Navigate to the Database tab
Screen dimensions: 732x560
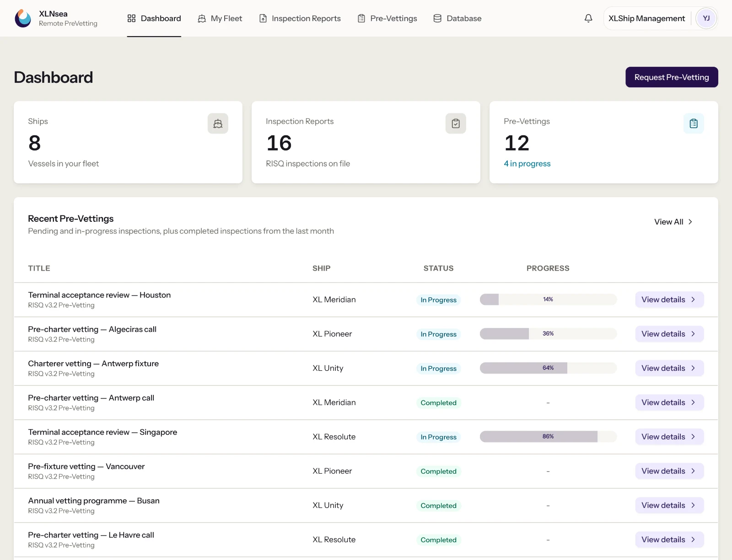[457, 18]
